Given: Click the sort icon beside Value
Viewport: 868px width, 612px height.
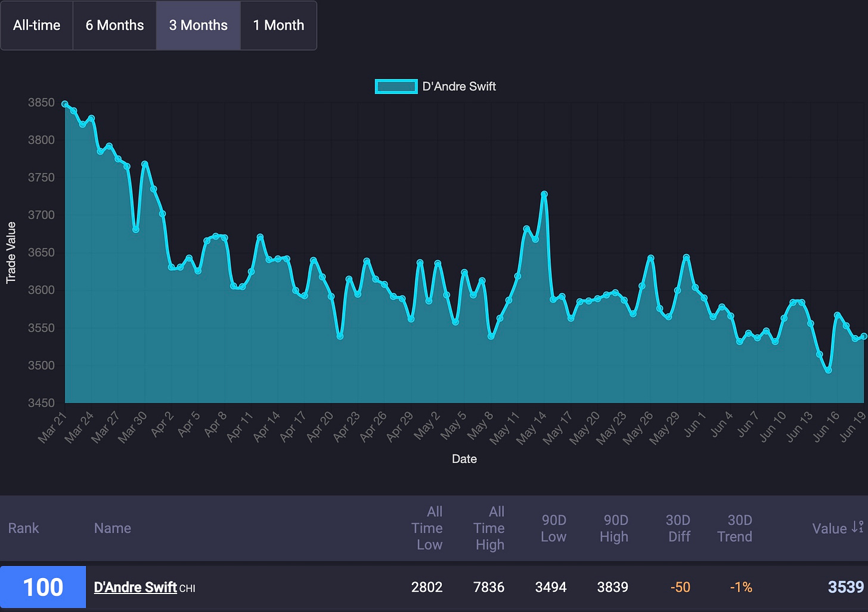Looking at the screenshot, I should click(857, 527).
